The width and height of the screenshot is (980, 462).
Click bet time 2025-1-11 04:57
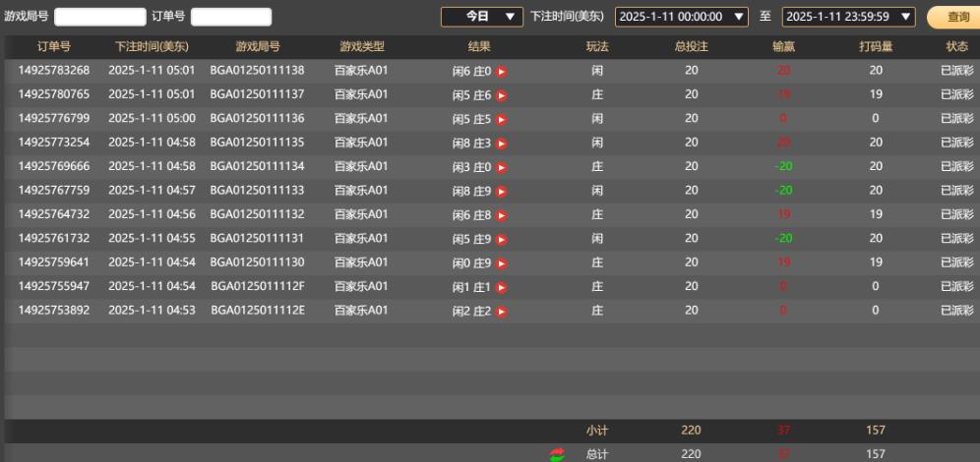(x=152, y=191)
